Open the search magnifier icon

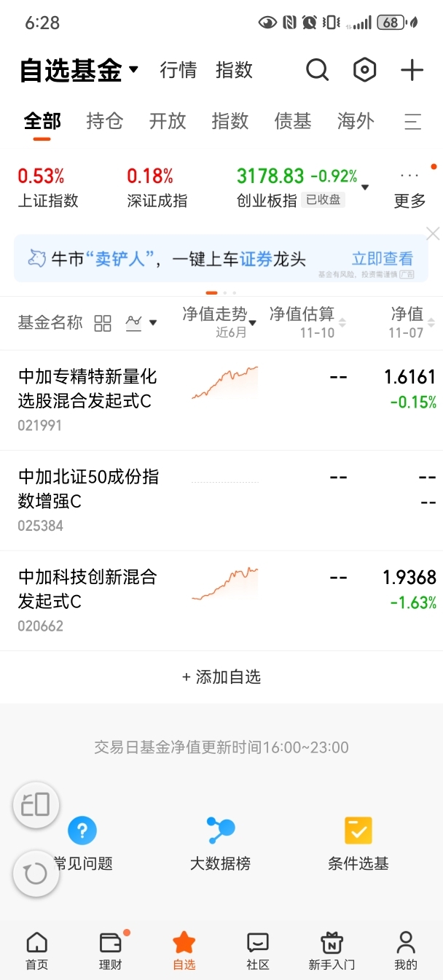(x=317, y=70)
